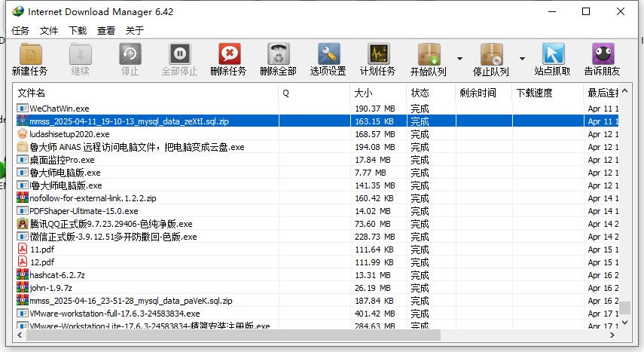Click the 11.pdf PDF icon

point(22,249)
